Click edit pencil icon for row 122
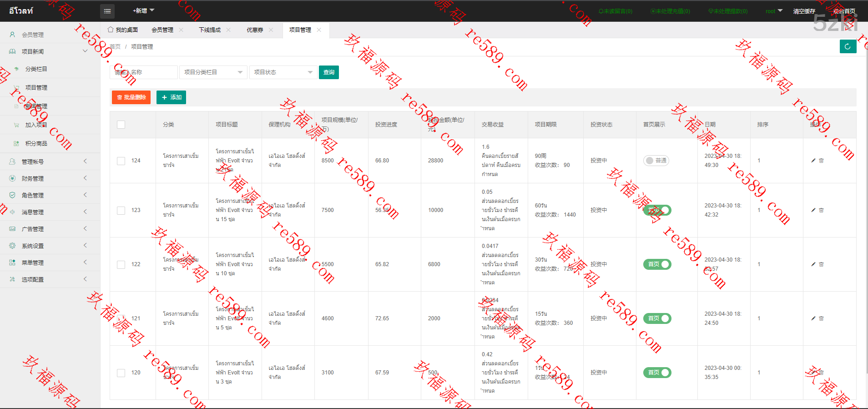 (x=813, y=264)
